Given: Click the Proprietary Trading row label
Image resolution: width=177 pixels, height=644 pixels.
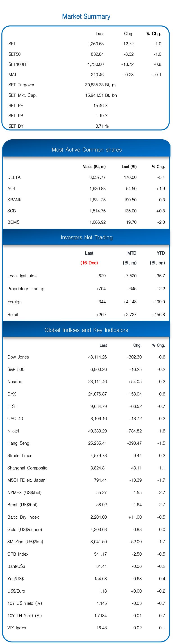Looking at the screenshot, I should (x=26, y=289).
